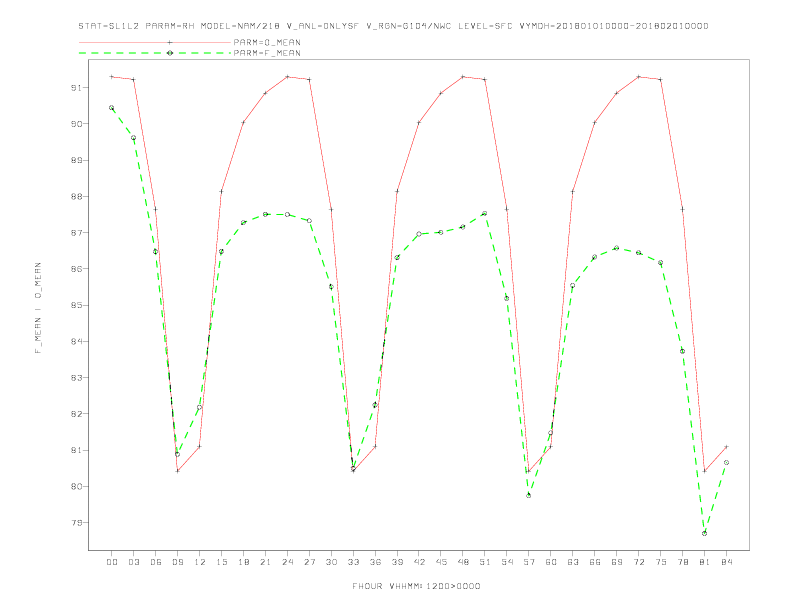The width and height of the screenshot is (792, 612).
Task: Click the vertical axis label F_MEAN | O_MEAN
Action: [38, 308]
